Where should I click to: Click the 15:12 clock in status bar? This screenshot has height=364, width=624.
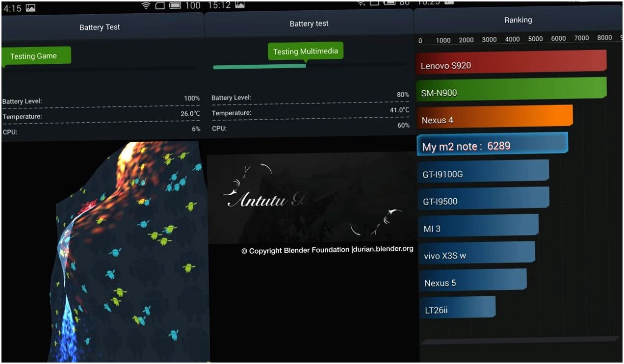coord(219,5)
